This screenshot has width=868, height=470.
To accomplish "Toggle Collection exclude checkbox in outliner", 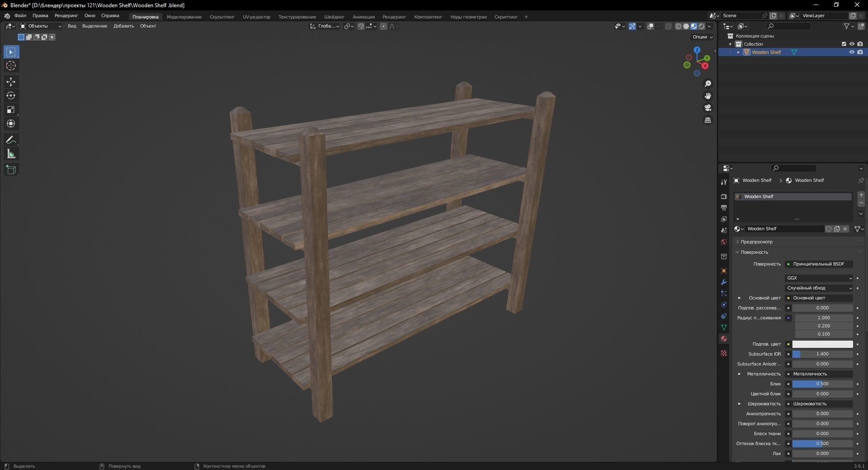I will tap(844, 44).
